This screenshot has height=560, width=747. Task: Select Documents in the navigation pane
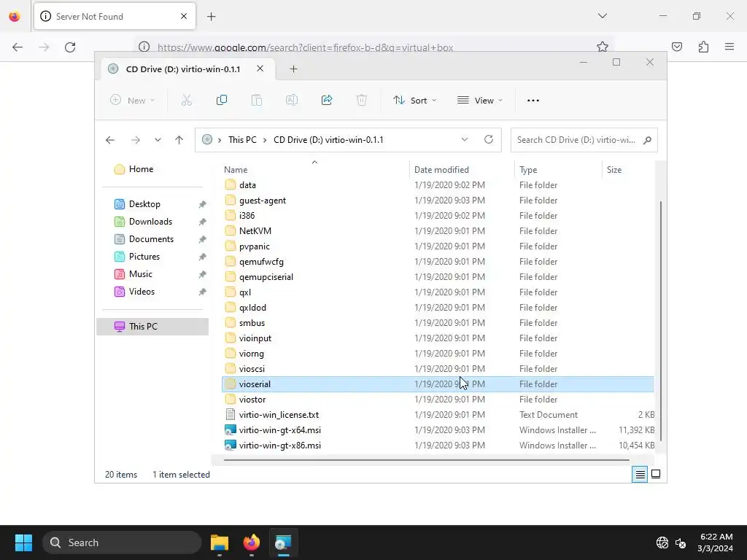[x=151, y=239]
